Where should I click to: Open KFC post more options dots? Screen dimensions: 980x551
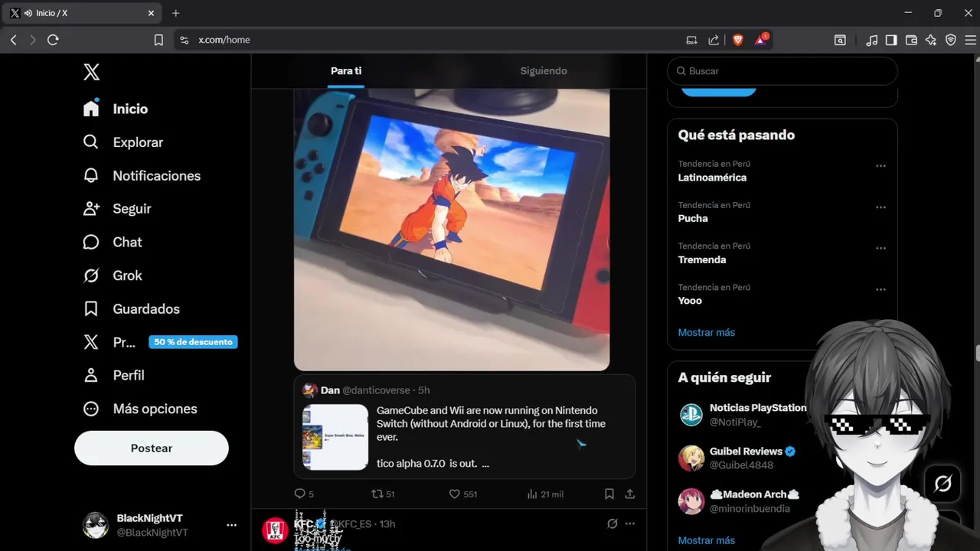pyautogui.click(x=630, y=523)
